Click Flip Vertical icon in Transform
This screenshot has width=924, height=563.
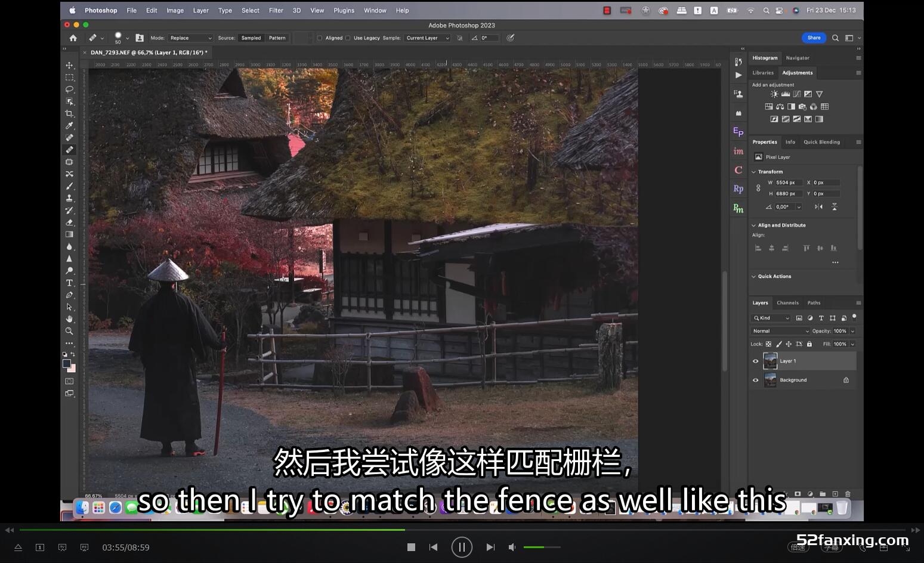click(x=835, y=207)
